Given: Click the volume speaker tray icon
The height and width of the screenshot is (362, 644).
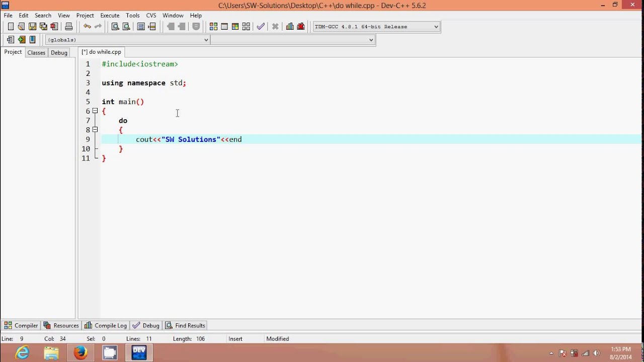Looking at the screenshot, I should click(597, 353).
